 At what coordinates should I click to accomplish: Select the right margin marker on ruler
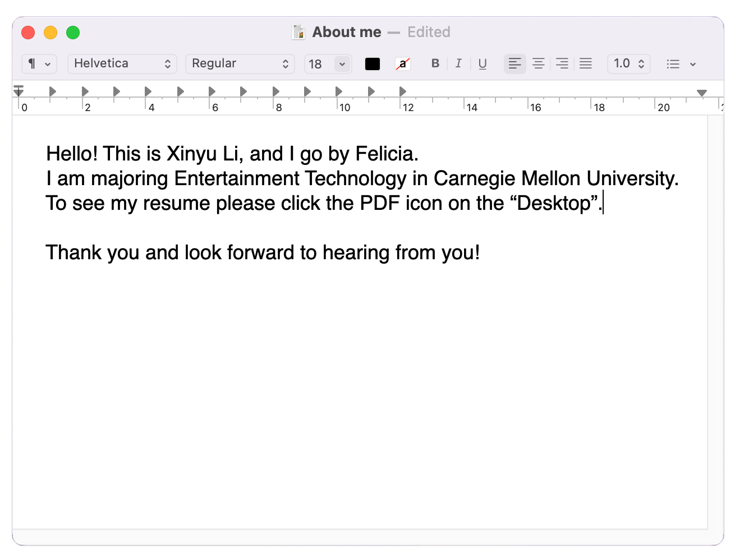pyautogui.click(x=702, y=93)
